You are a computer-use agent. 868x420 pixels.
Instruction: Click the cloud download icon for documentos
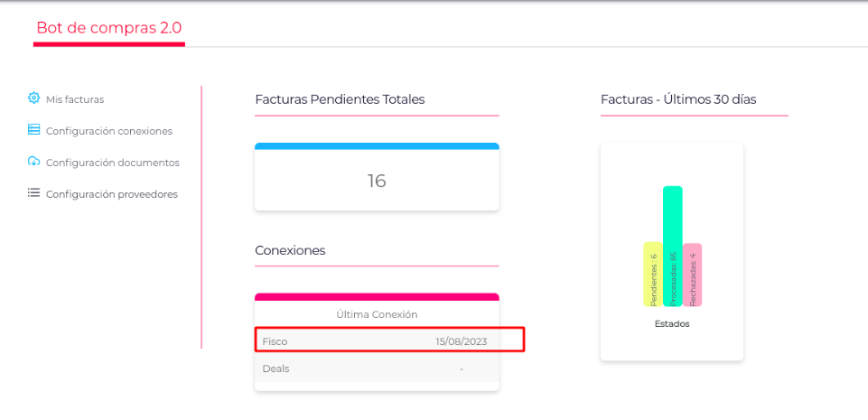pyautogui.click(x=33, y=162)
